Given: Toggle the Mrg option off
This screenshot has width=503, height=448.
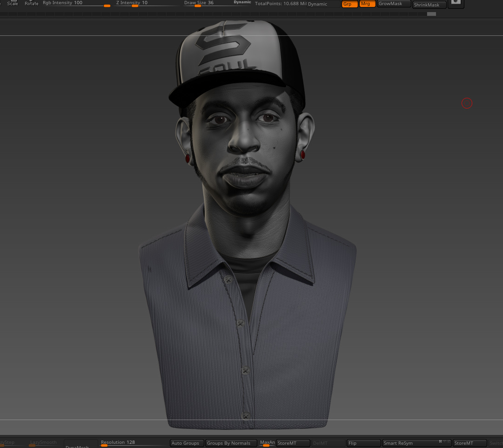Looking at the screenshot, I should pos(367,4).
